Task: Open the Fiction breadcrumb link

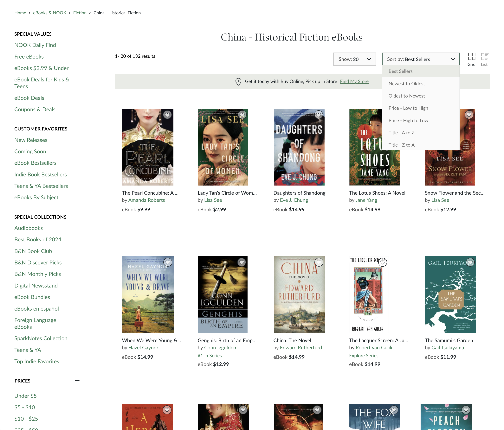Action: point(80,13)
